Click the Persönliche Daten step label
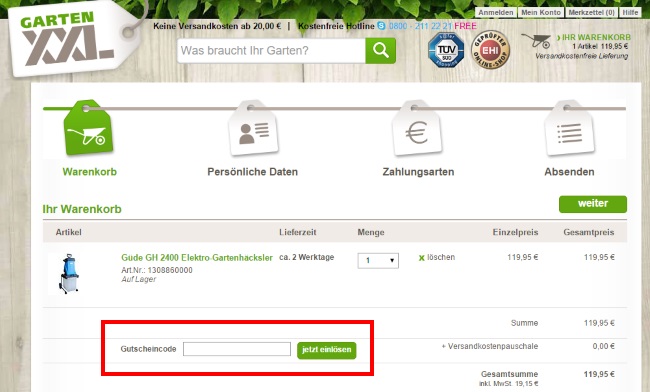 click(252, 172)
